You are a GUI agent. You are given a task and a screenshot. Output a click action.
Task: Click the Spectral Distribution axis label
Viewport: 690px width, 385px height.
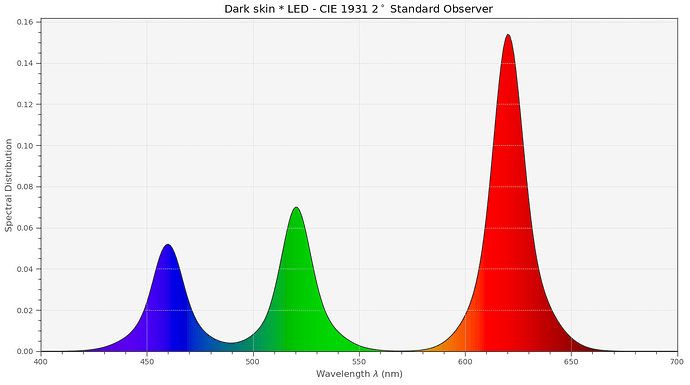(8, 185)
